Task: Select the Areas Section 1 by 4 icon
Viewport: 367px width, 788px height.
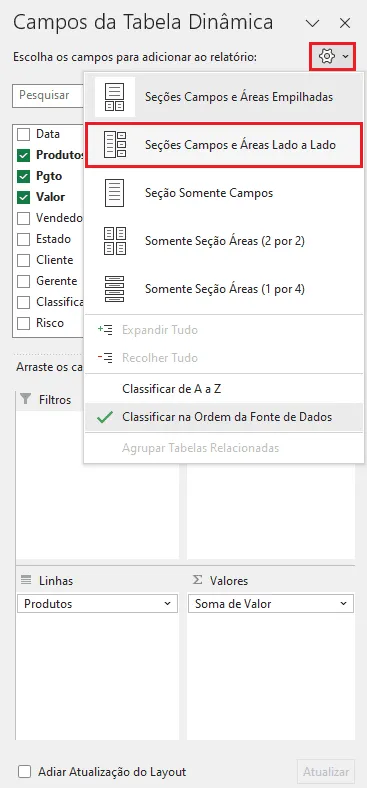Action: (x=115, y=289)
